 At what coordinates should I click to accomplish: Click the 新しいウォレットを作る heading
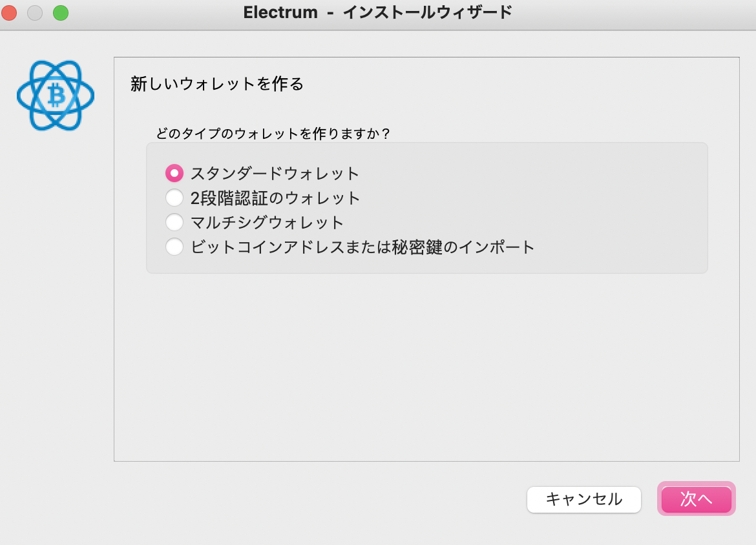[217, 83]
